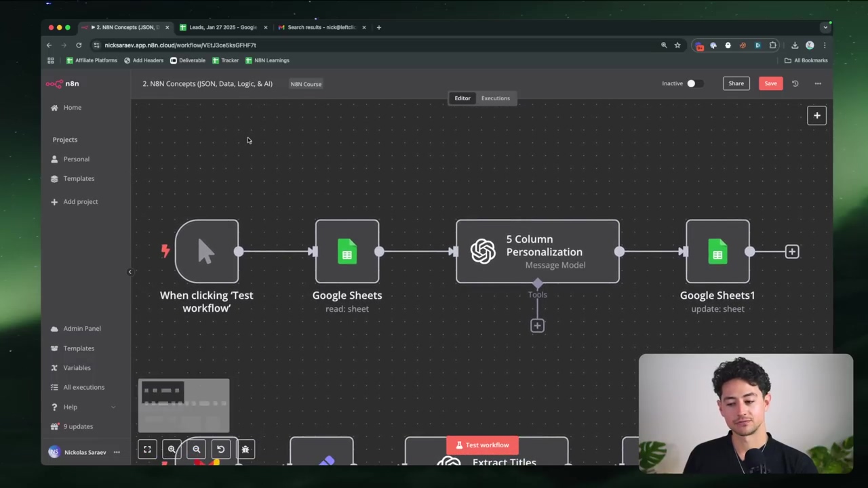Click the Add project plus entry
This screenshot has height=488, width=868.
tap(75, 201)
